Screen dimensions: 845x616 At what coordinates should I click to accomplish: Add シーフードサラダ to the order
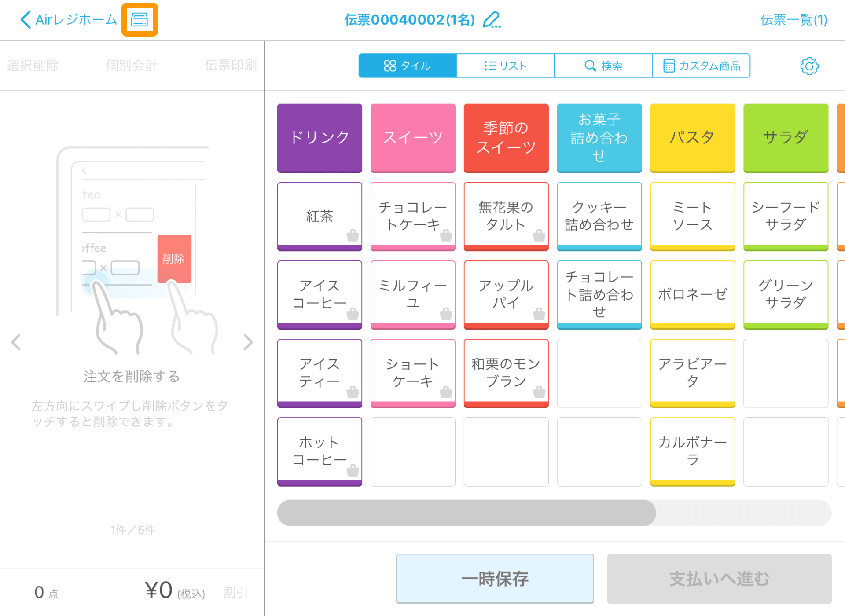point(786,216)
